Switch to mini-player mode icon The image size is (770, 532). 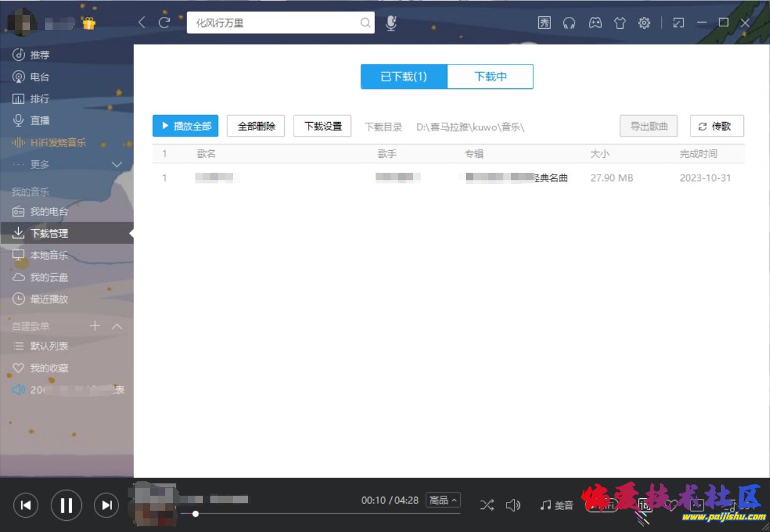tap(678, 23)
